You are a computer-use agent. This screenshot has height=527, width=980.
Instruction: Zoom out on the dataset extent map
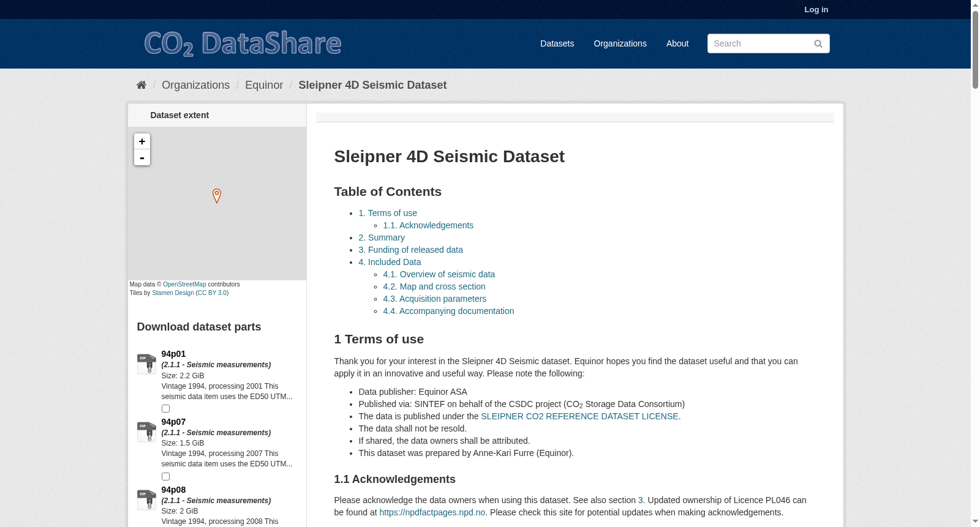[142, 158]
